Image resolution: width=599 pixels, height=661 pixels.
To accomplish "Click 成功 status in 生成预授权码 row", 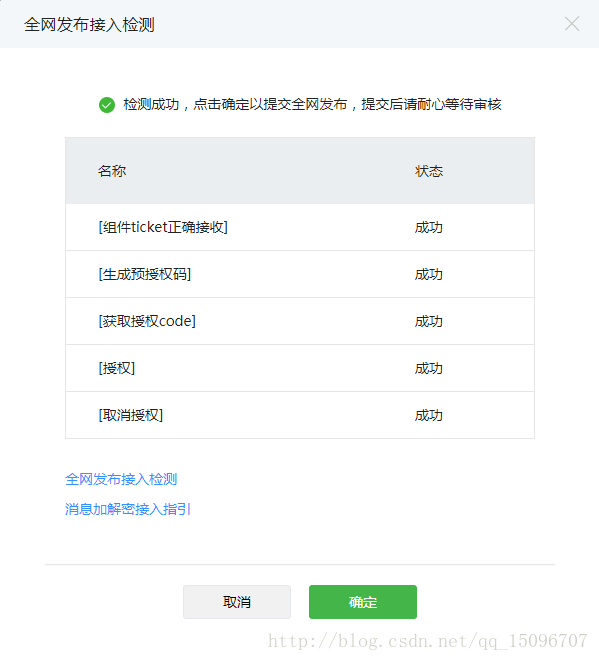I will click(429, 274).
